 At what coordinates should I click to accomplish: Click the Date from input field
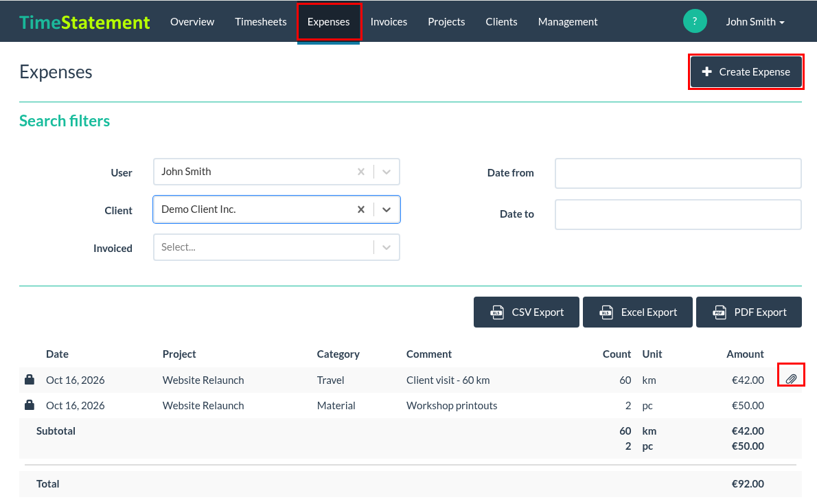click(x=678, y=173)
